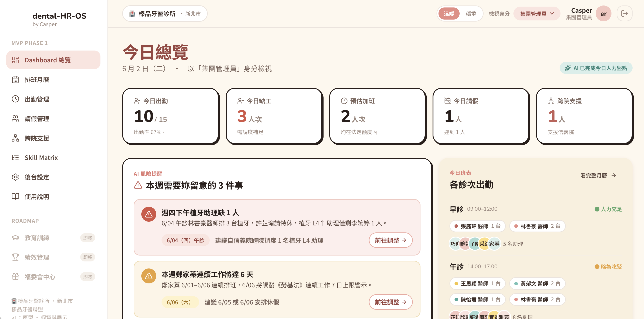The width and height of the screenshot is (644, 319).
Task: Click the 6/06（六）date tag
Action: (x=180, y=302)
